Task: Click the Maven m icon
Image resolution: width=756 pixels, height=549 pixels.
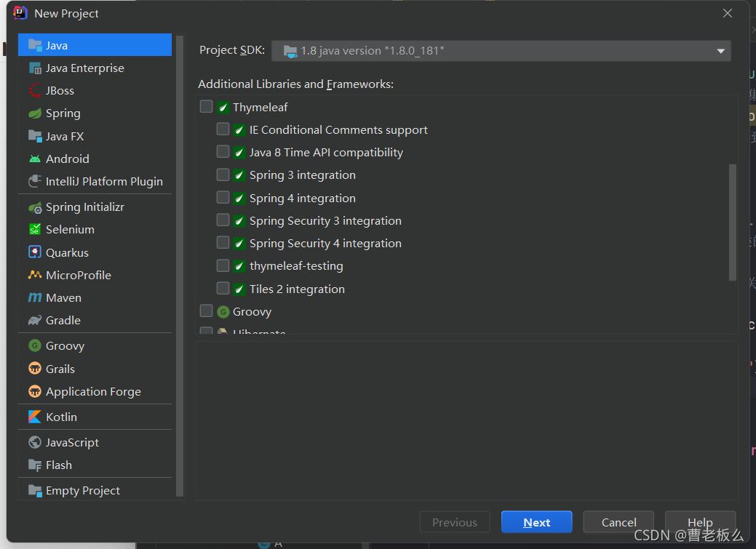Action: click(x=35, y=298)
